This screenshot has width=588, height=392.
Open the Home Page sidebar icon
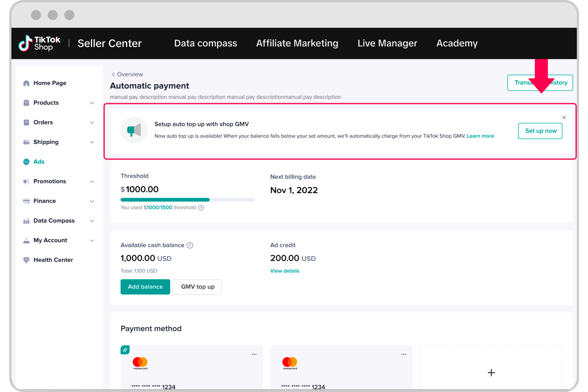(x=26, y=83)
